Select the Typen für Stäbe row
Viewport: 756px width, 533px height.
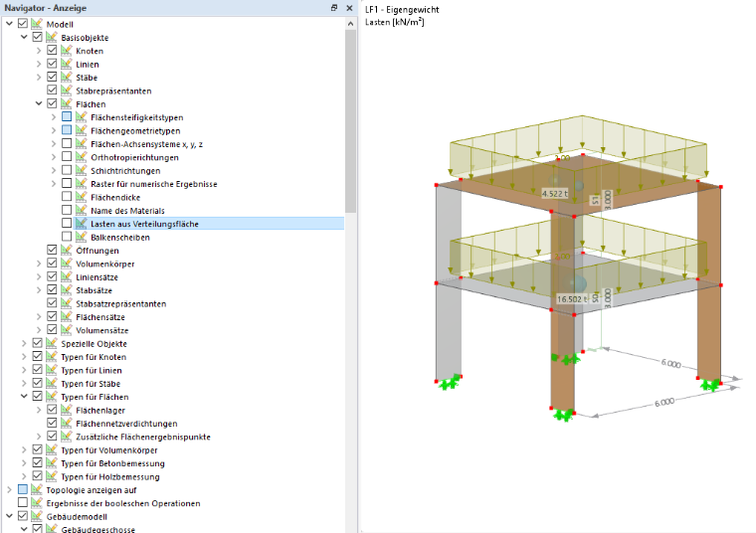click(x=91, y=384)
